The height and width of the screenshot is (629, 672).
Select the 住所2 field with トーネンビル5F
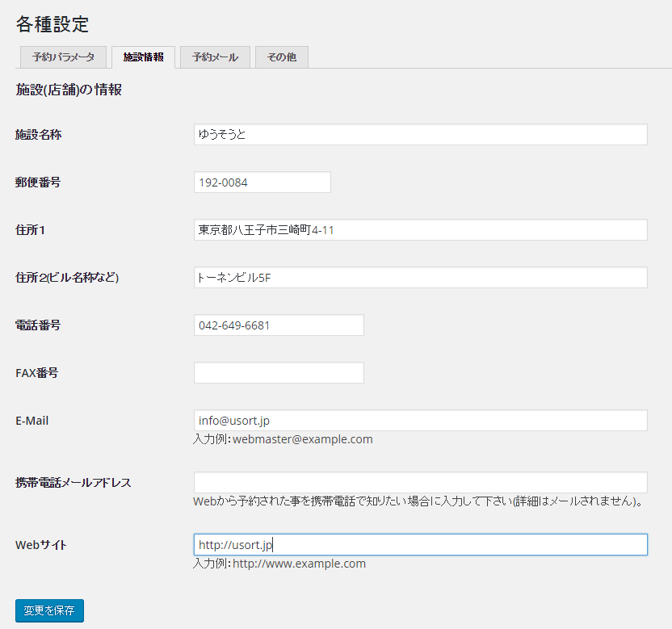coord(420,278)
